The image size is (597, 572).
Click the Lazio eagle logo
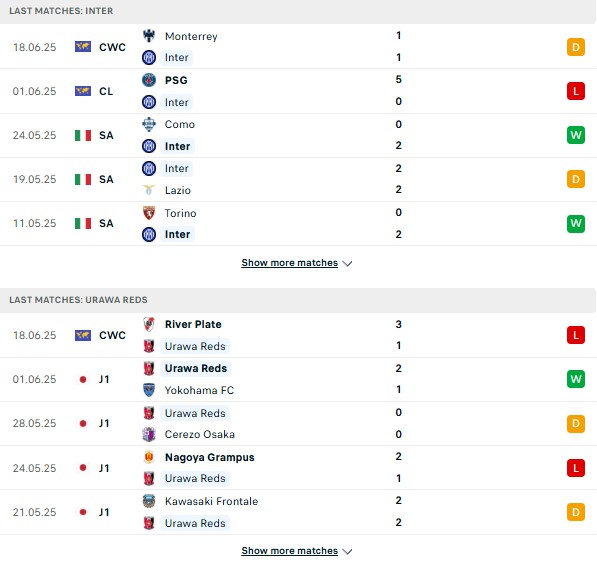(149, 190)
